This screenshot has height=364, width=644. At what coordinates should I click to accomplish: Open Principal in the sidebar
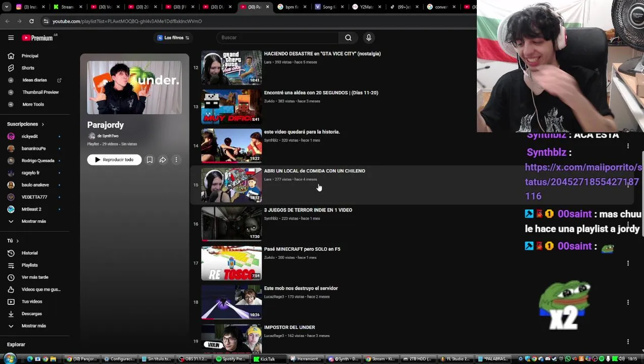click(x=30, y=56)
